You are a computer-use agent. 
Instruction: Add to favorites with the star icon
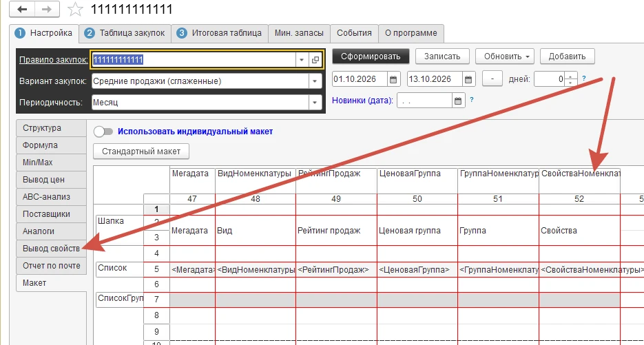click(75, 9)
